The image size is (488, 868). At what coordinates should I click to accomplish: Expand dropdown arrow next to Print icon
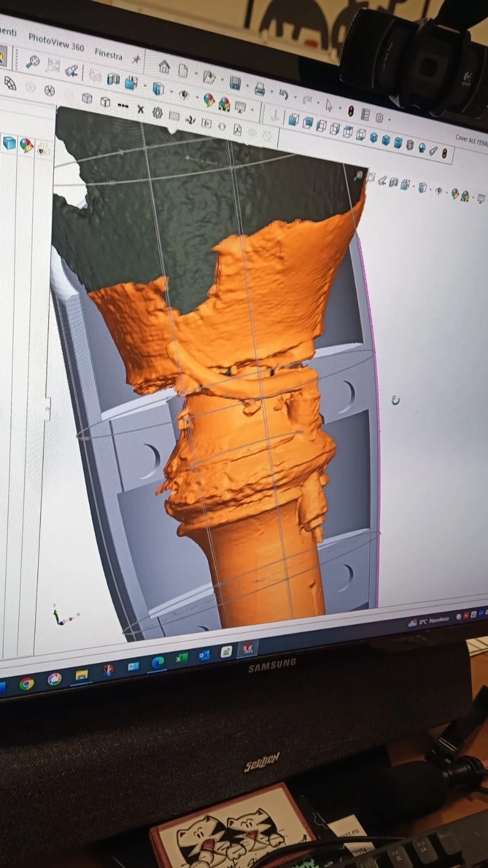pyautogui.click(x=271, y=92)
